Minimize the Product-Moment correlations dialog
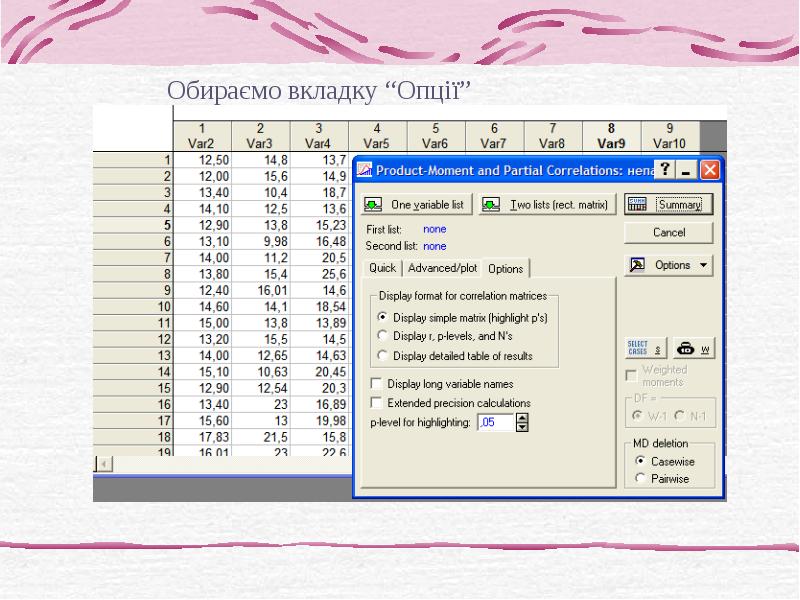 click(688, 170)
